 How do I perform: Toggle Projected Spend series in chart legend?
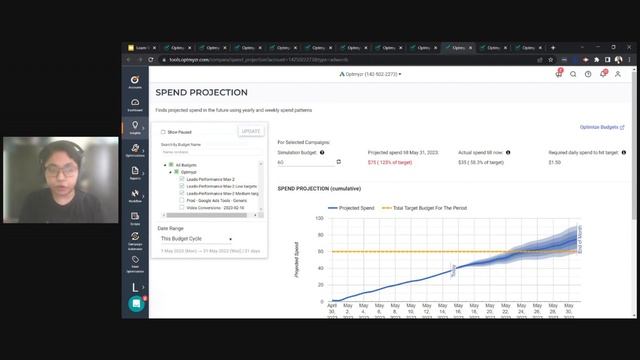coord(351,208)
